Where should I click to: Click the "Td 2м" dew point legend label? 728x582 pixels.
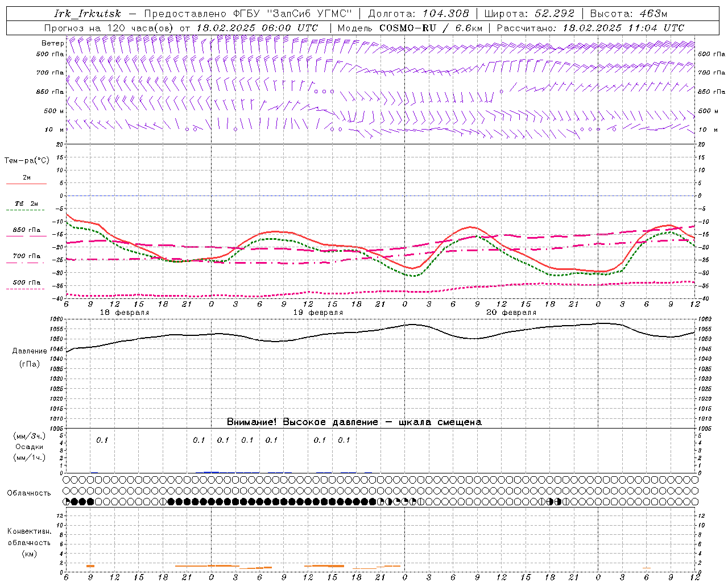coord(27,203)
